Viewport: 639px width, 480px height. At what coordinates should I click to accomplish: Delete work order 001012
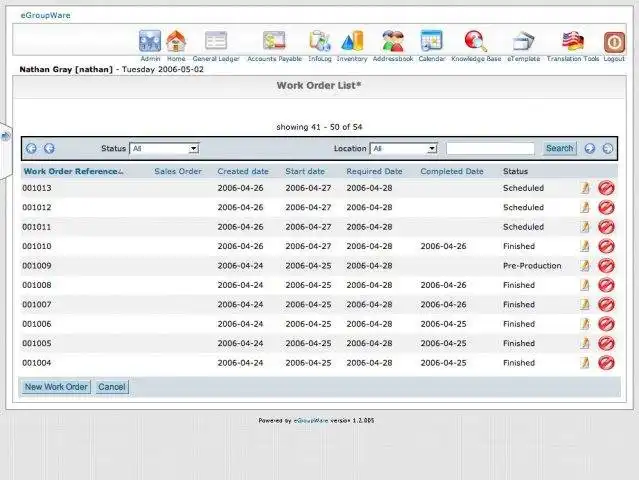coord(606,207)
